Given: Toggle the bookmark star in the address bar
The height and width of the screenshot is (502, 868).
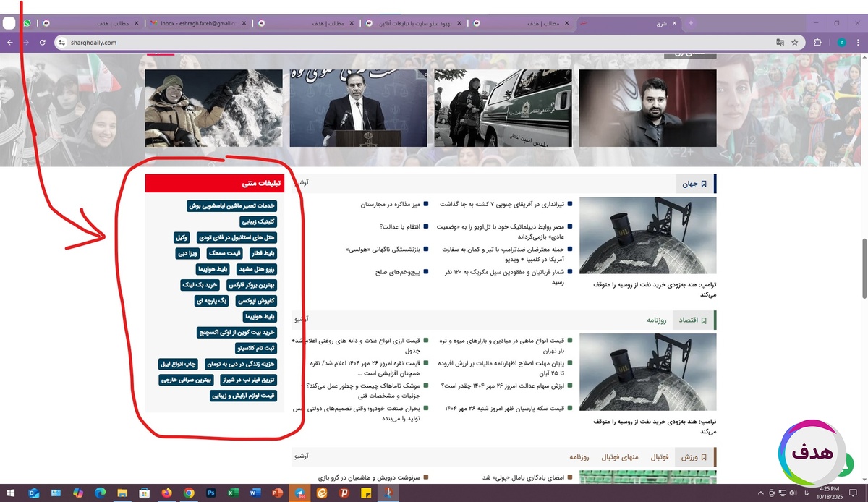Looking at the screenshot, I should click(794, 42).
